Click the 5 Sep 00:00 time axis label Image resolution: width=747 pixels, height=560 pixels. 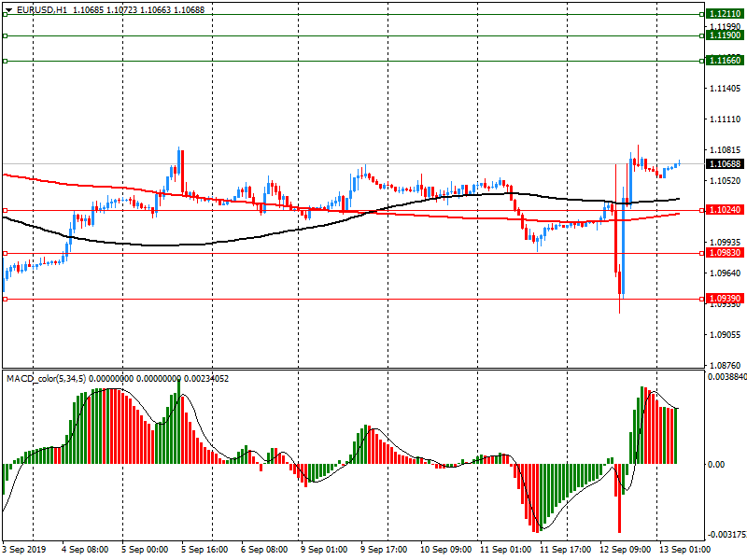pyautogui.click(x=145, y=550)
